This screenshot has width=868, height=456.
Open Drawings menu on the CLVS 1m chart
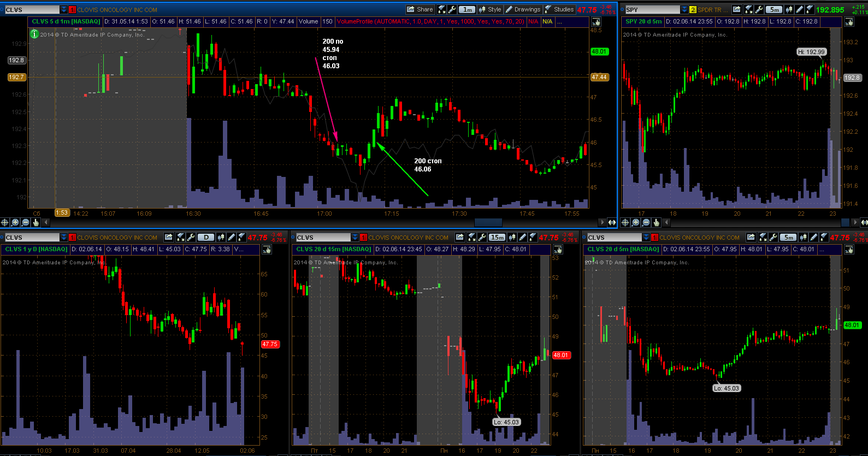(523, 9)
